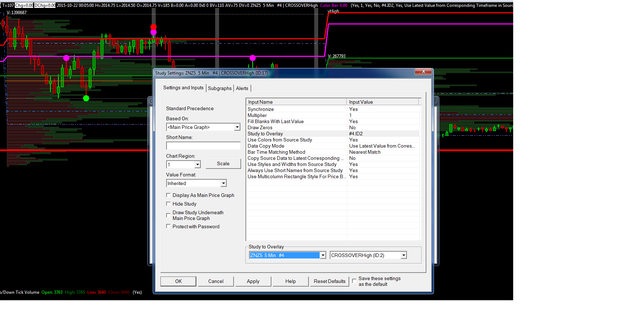This screenshot has height=324, width=644.
Task: Open the CROSSOVERHigh (ID:2) study dropdown
Action: pos(404,255)
